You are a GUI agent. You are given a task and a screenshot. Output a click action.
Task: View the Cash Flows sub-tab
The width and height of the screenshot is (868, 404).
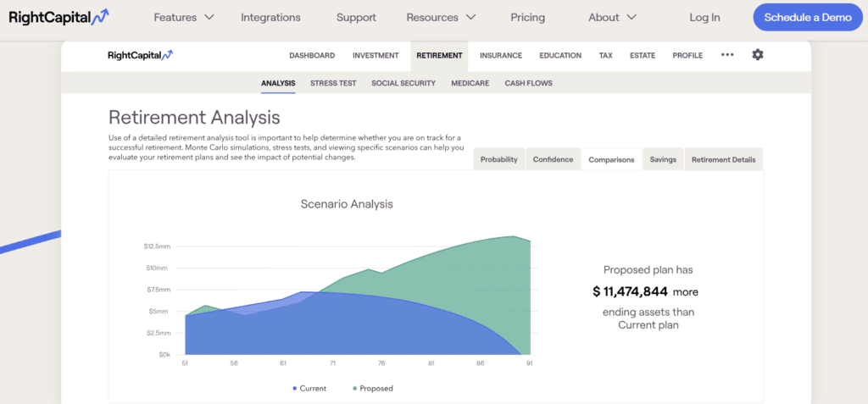pos(529,83)
